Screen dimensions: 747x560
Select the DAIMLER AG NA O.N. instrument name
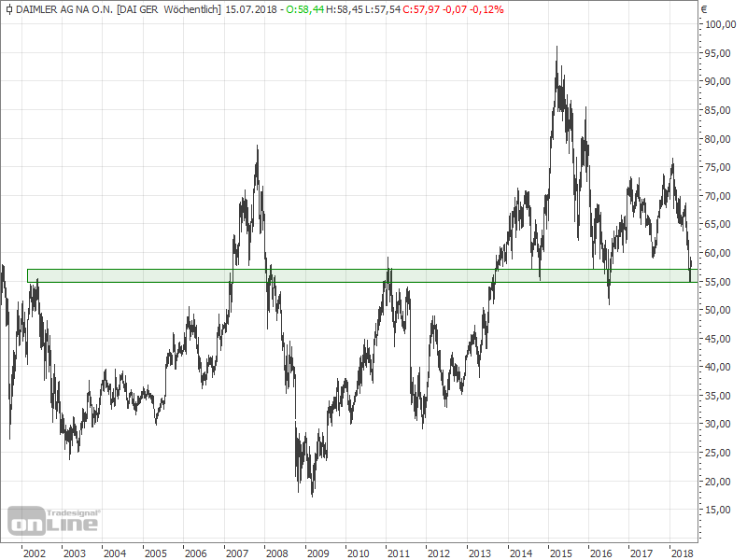(x=63, y=9)
